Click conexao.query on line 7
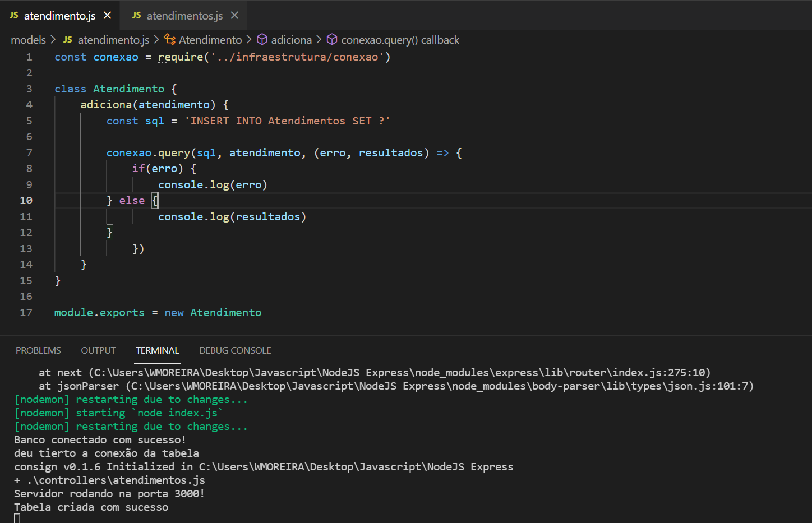 (148, 153)
